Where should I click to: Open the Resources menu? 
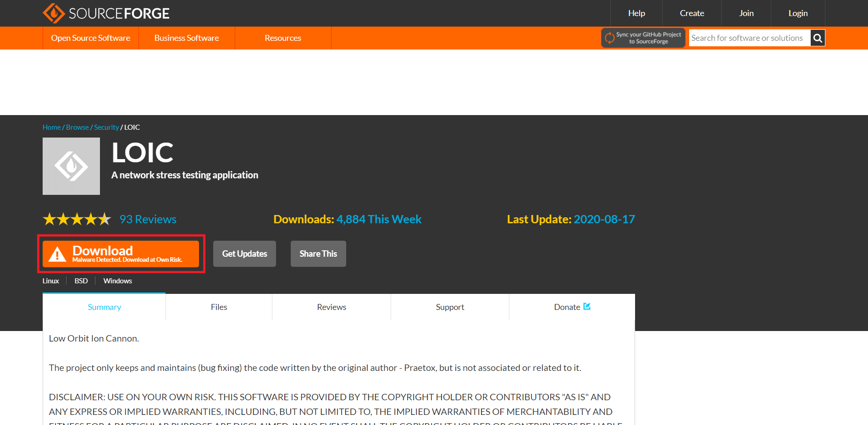(283, 38)
